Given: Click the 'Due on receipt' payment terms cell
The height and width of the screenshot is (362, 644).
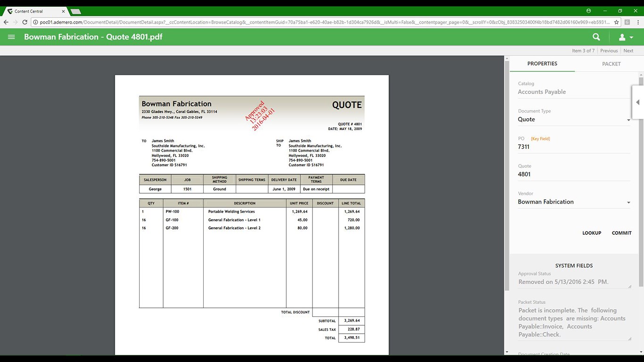Looking at the screenshot, I should [316, 189].
